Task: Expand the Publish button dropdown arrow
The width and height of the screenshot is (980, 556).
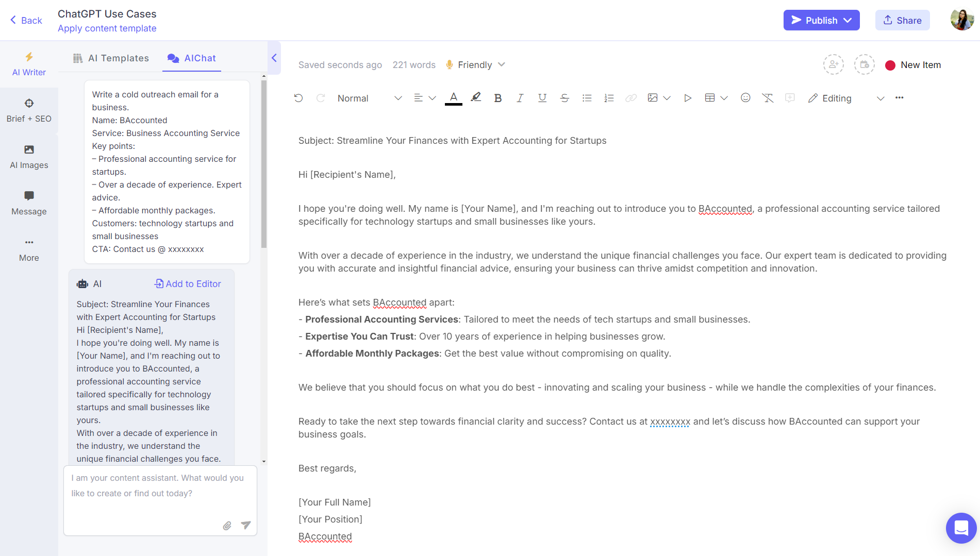Action: coord(848,20)
